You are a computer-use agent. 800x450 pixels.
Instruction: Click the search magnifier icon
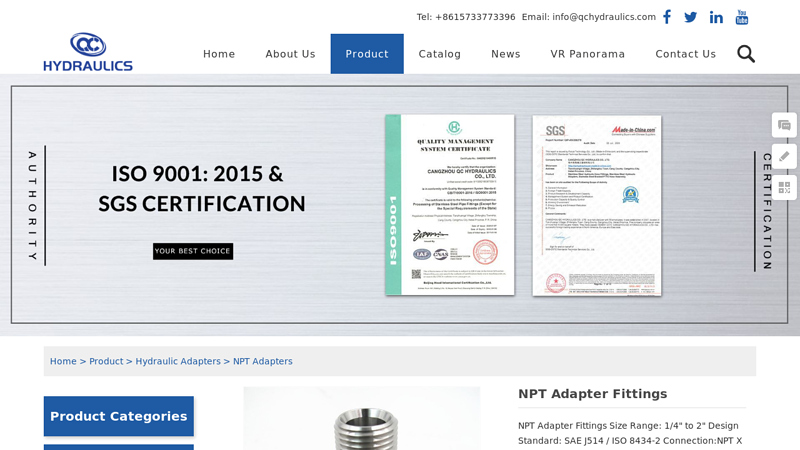(746, 54)
